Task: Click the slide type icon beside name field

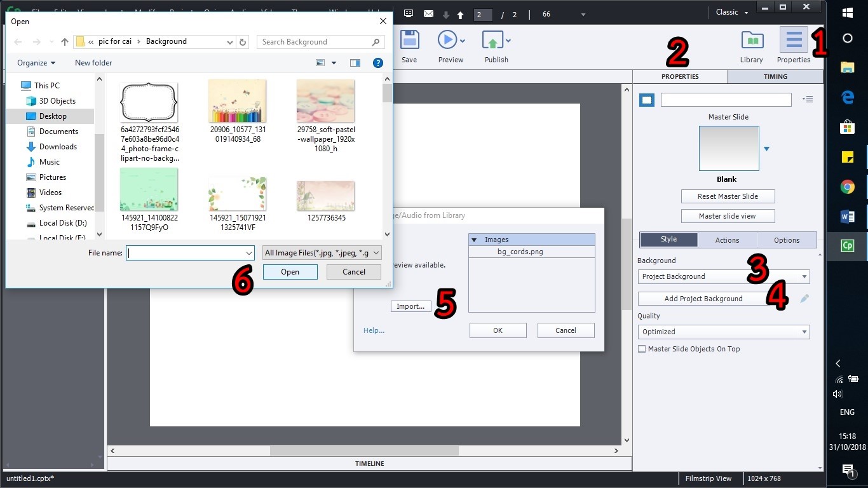Action: (x=647, y=100)
